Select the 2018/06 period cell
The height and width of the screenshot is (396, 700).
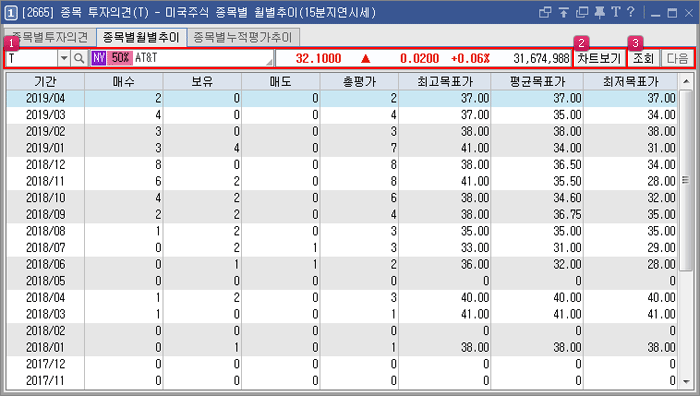point(46,264)
